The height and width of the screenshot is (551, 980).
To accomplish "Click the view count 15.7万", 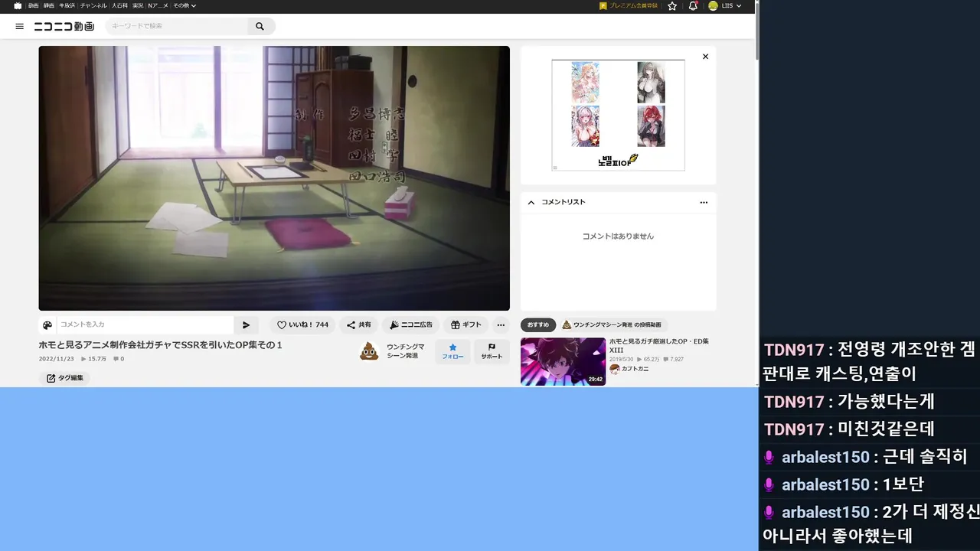I will click(94, 358).
